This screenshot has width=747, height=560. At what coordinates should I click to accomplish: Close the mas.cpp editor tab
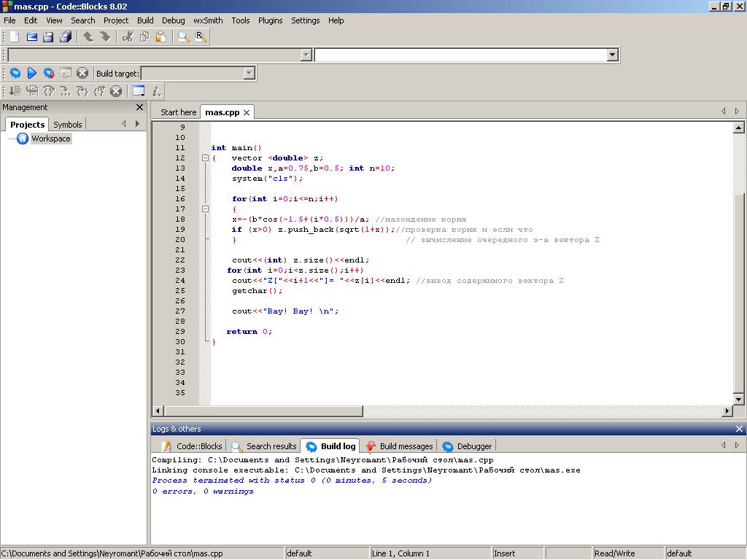click(247, 112)
